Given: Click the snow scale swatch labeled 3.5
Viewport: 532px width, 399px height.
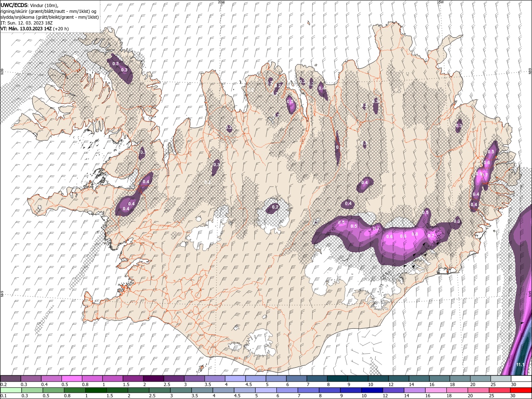Looking at the screenshot, I should click(214, 379).
